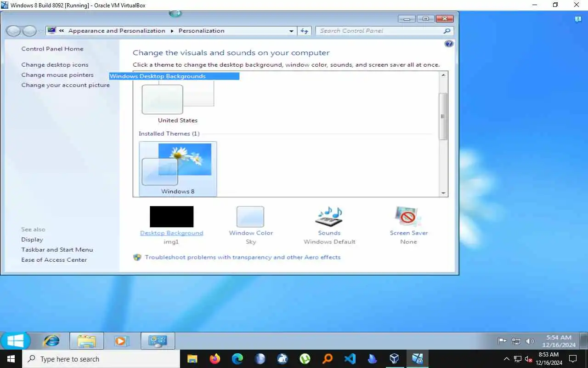588x368 pixels.
Task: Show hidden host tray icons chevron
Action: 506,359
